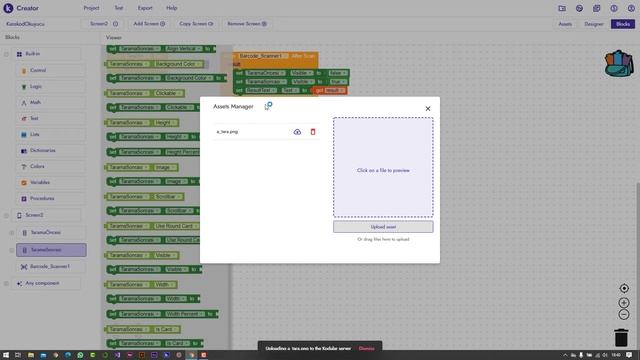This screenshot has width=640, height=360.
Task: Expand the Any component section
Action: click(6, 283)
